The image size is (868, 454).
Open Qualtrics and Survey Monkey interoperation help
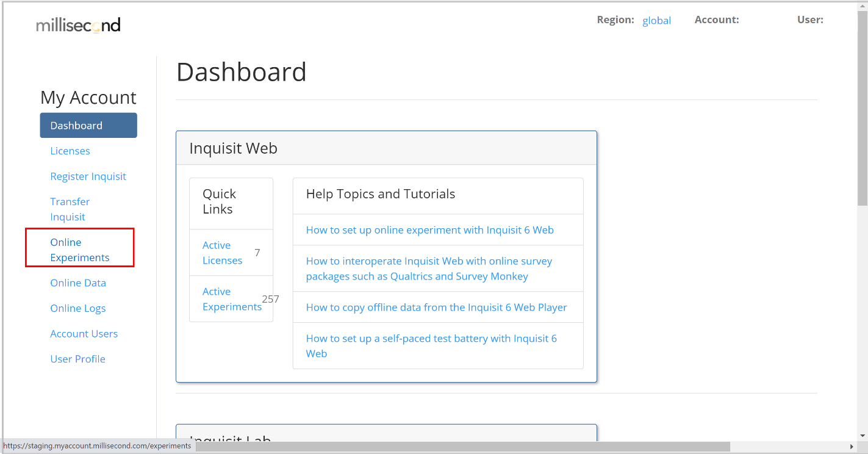point(429,268)
